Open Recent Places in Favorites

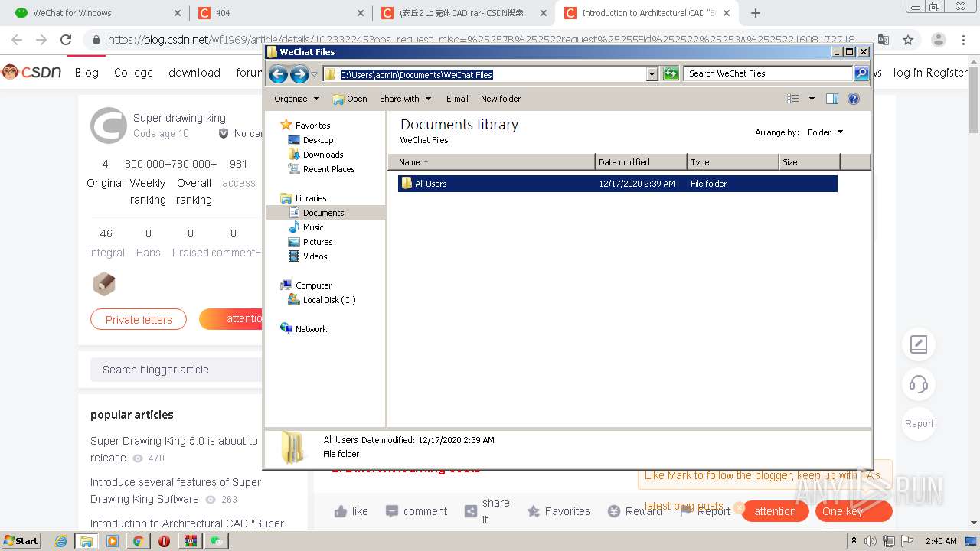322,169
